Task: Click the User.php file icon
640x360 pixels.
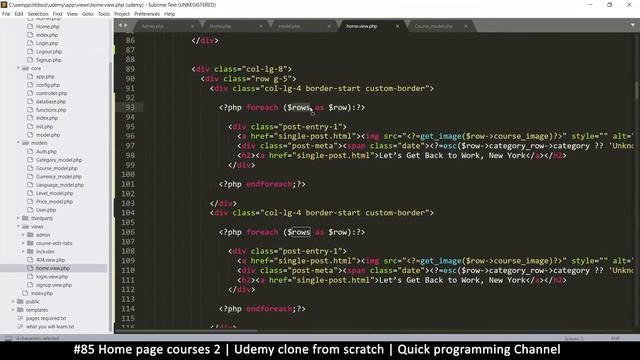Action: pos(30,210)
